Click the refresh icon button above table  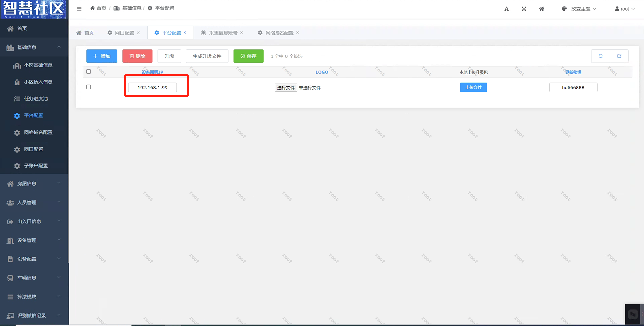600,56
